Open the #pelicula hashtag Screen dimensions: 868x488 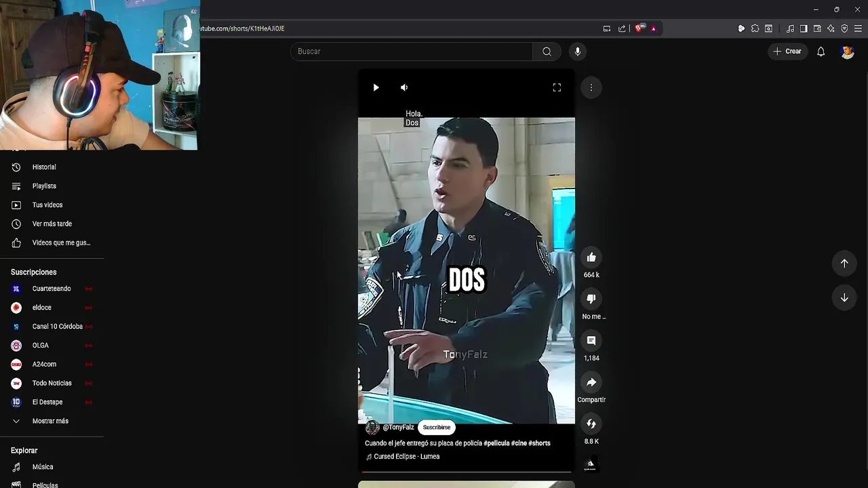pyautogui.click(x=496, y=443)
